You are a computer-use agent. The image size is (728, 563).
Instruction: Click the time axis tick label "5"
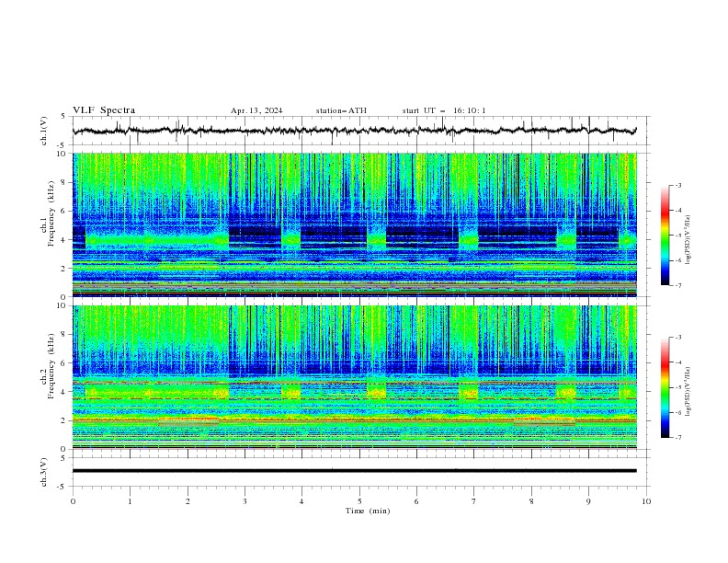click(x=359, y=501)
